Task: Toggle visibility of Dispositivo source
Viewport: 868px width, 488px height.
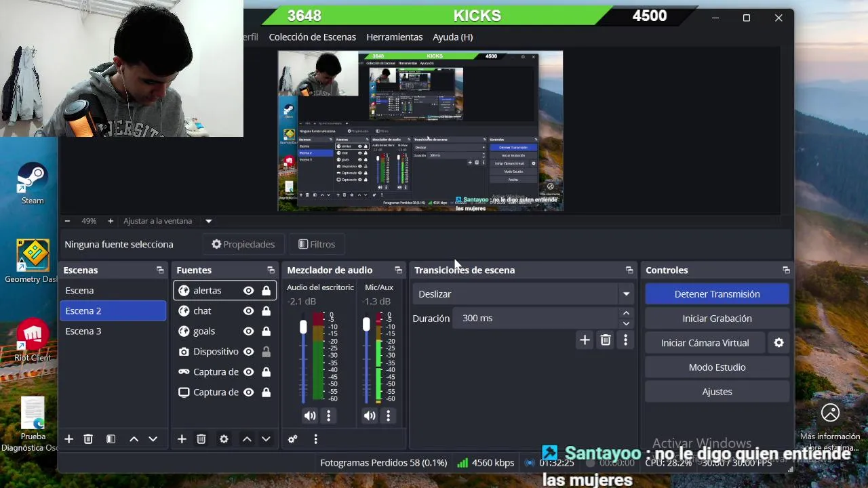Action: click(249, 352)
